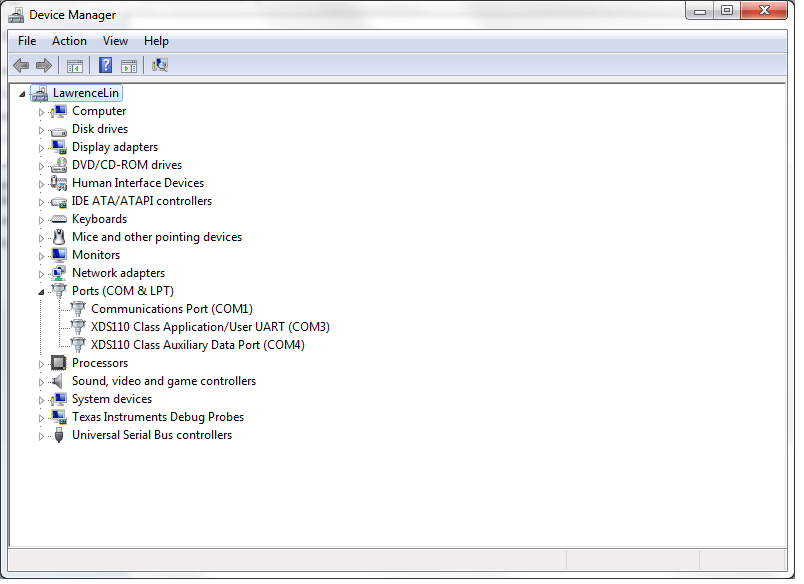This screenshot has width=804, height=584.
Task: Click the Forward arrow toolbar button
Action: pos(44,66)
